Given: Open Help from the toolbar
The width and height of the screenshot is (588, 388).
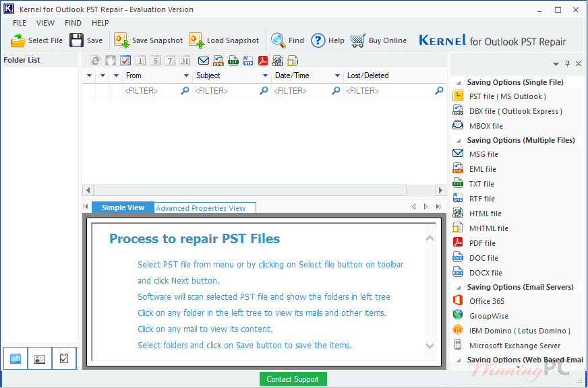Looking at the screenshot, I should (x=327, y=40).
